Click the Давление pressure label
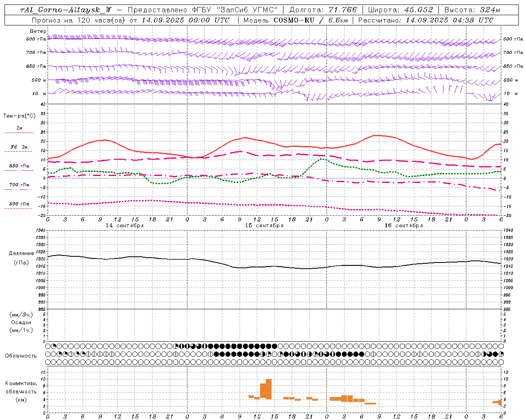 [x=21, y=253]
